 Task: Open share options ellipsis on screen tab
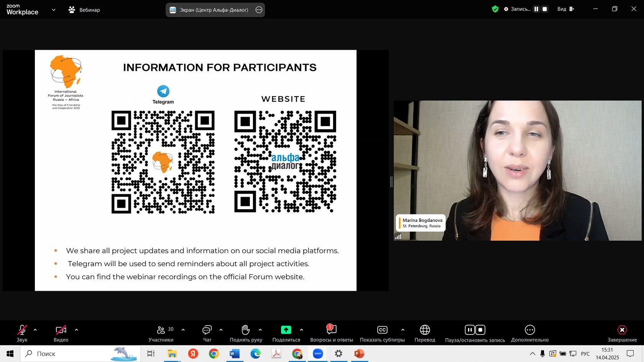click(x=259, y=10)
